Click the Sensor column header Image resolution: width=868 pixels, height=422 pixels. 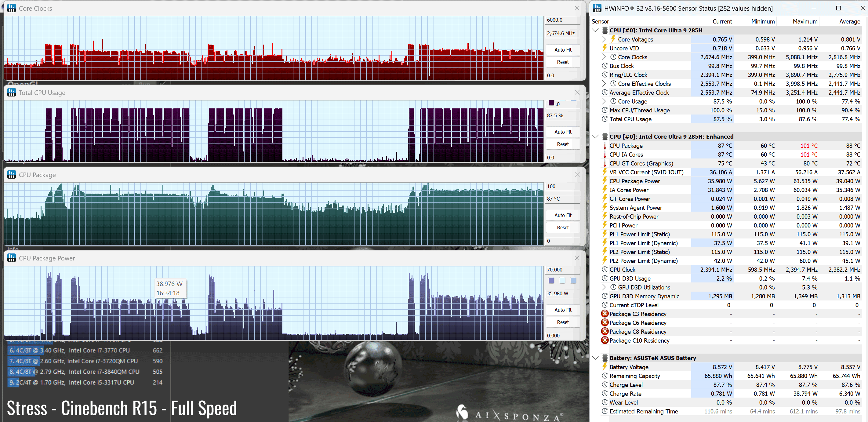click(x=640, y=21)
